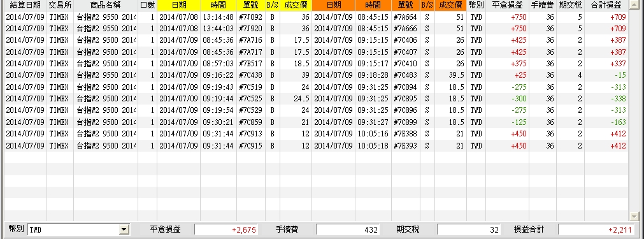Select order number #7A716 cell
The image size is (644, 239).
coord(251,40)
